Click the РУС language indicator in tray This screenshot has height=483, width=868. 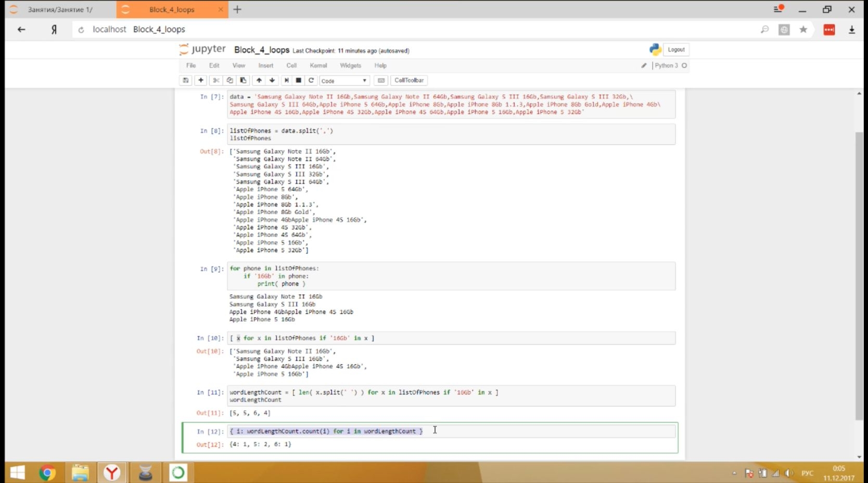click(807, 473)
